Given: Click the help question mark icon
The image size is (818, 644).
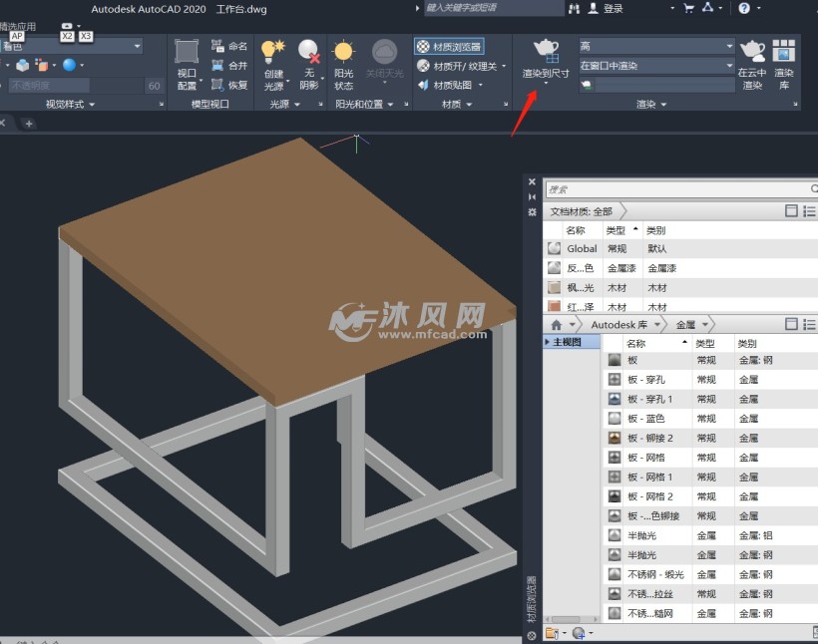Looking at the screenshot, I should click(744, 8).
